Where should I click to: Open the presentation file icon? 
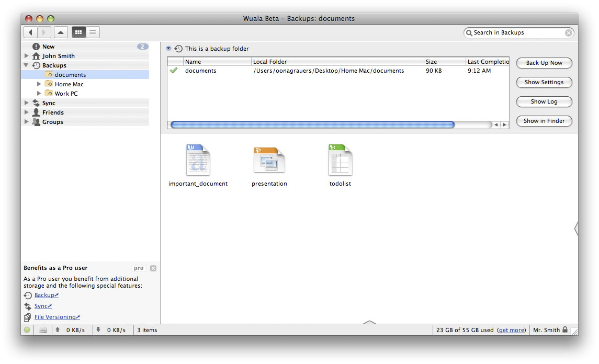tap(269, 160)
